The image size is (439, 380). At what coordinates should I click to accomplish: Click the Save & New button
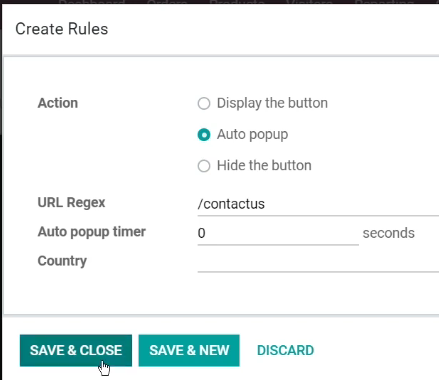click(x=189, y=350)
